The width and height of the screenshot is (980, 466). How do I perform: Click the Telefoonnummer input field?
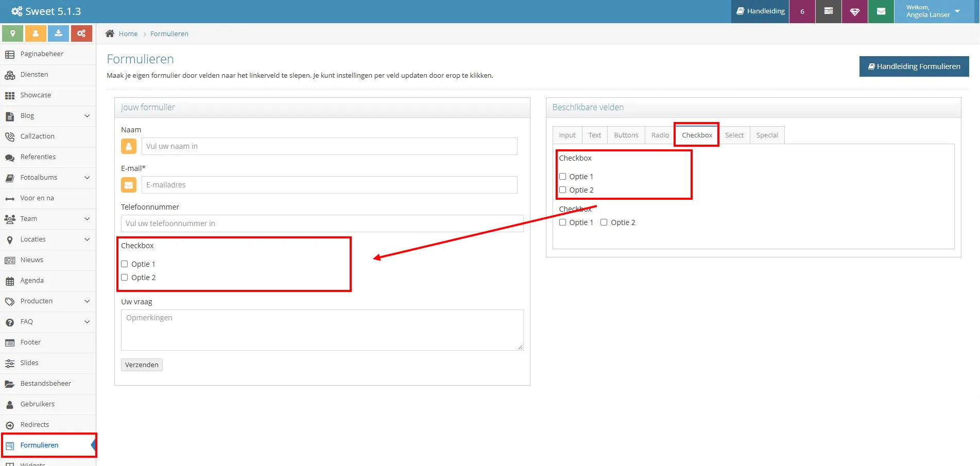(x=322, y=223)
